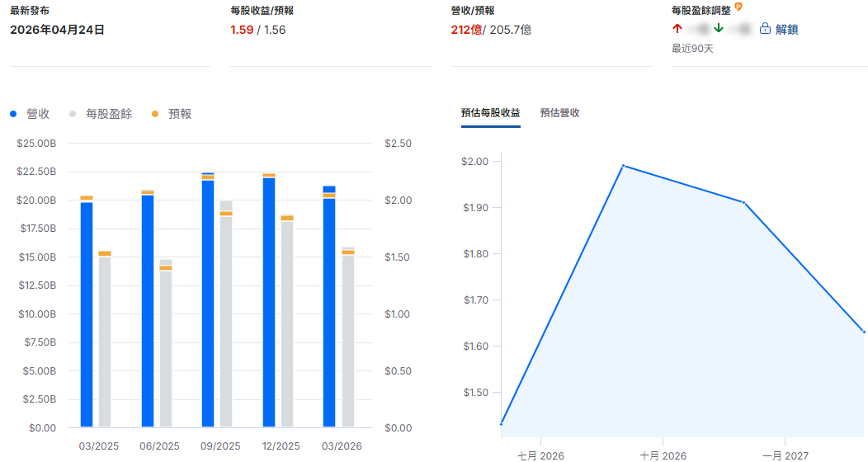Click the orange 預報 legend dot
Viewport: 868px width, 462px height.
[155, 114]
